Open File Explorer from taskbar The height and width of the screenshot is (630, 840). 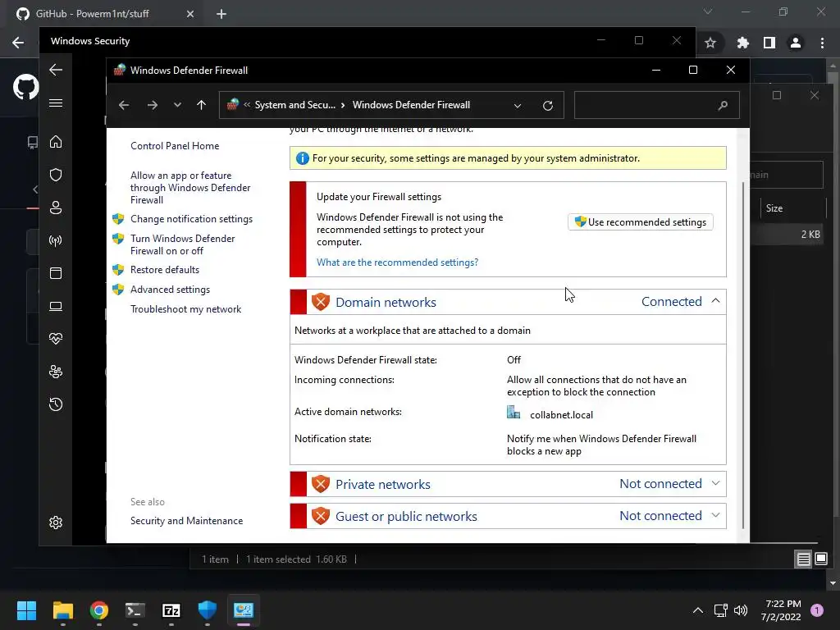62,610
